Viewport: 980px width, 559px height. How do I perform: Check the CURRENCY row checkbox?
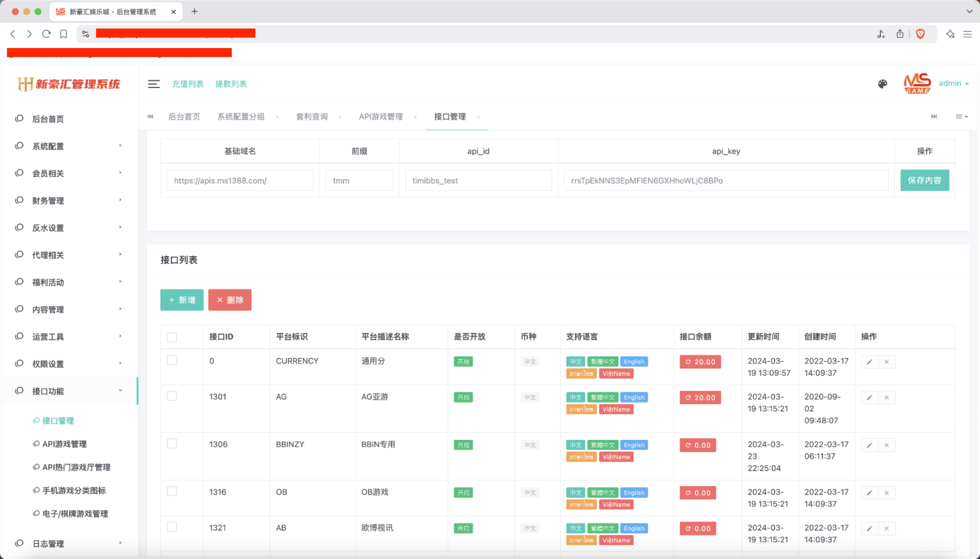pyautogui.click(x=172, y=360)
